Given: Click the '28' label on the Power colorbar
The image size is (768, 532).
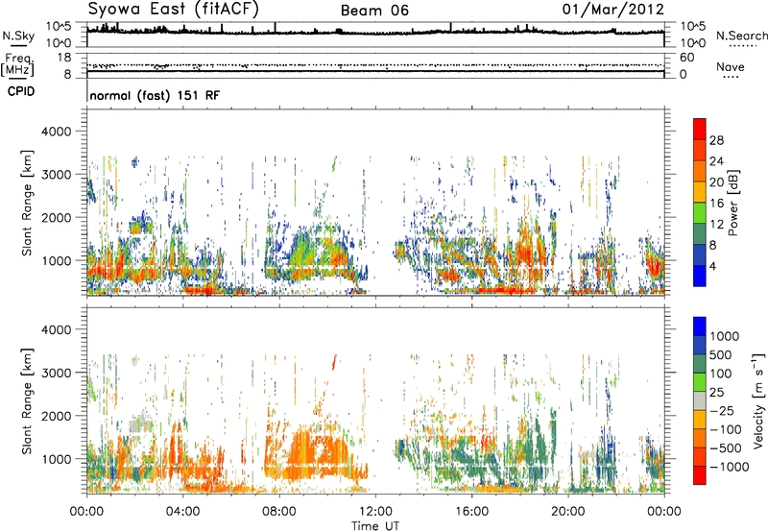Looking at the screenshot, I should pyautogui.click(x=716, y=140).
